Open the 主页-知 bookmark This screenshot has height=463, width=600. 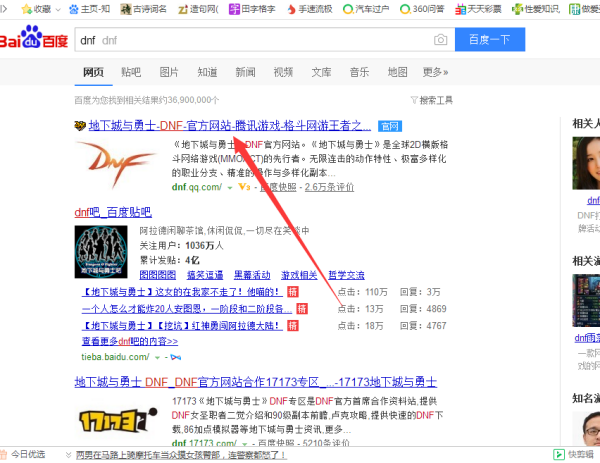pyautogui.click(x=90, y=9)
